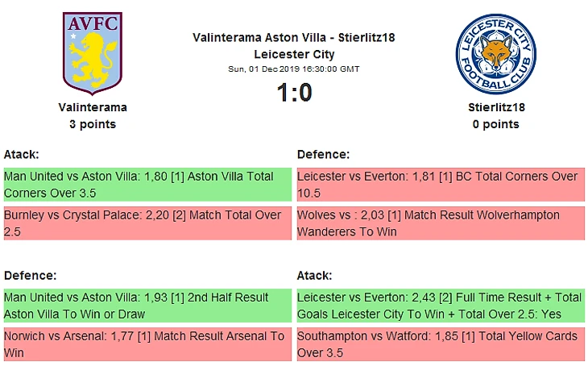588x387 pixels.
Task: Click Valinterama's 3 points label
Action: pyautogui.click(x=93, y=124)
